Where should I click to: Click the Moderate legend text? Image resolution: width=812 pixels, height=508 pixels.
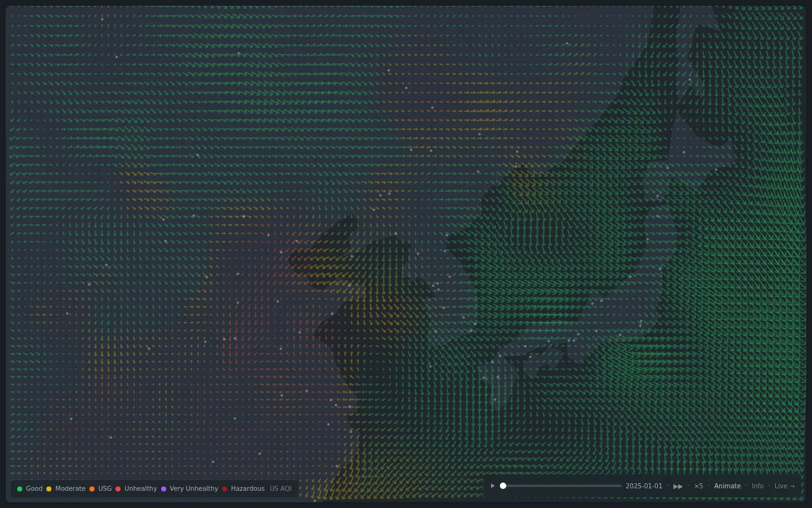pyautogui.click(x=70, y=489)
